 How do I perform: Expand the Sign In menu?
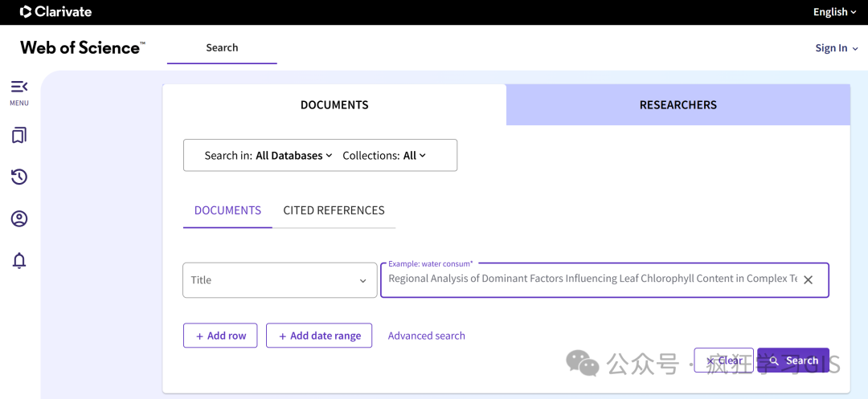coord(835,48)
